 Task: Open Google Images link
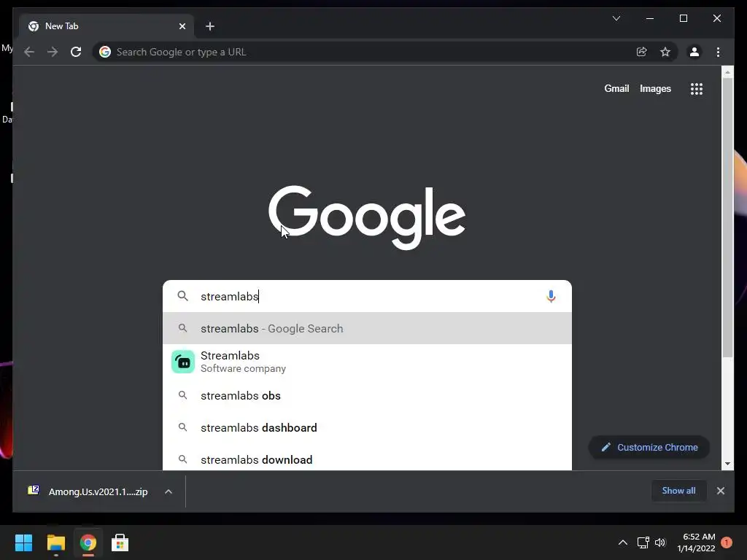pos(655,88)
